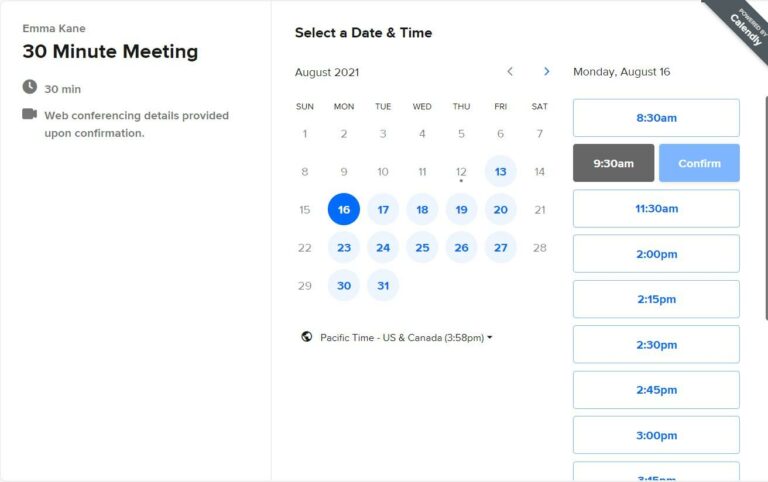The height and width of the screenshot is (482, 768).
Task: Click the clock icon next to 30 min
Action: tap(30, 88)
